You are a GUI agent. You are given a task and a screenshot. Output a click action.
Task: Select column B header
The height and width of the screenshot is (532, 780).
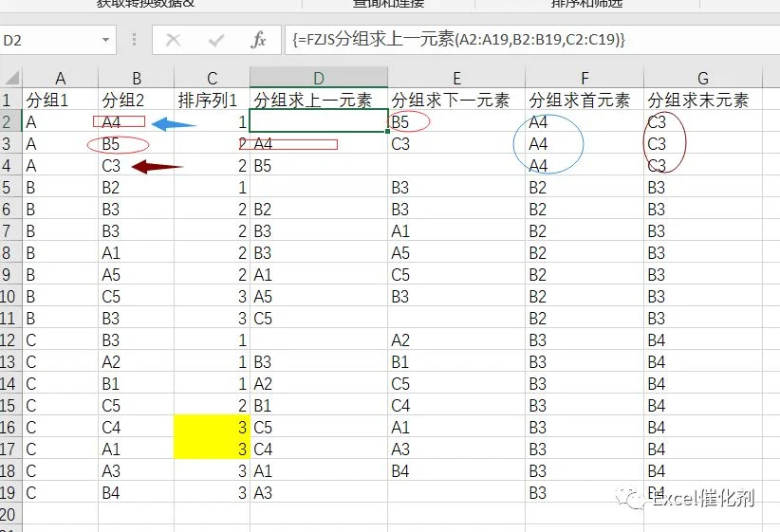point(137,78)
